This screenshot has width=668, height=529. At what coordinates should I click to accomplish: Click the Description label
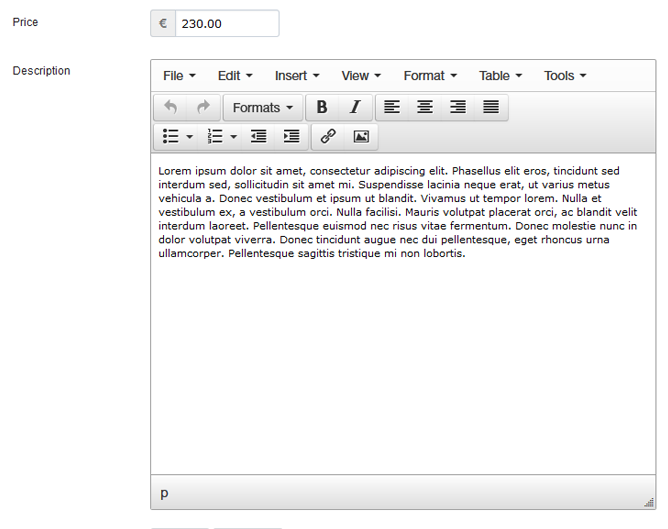point(41,71)
